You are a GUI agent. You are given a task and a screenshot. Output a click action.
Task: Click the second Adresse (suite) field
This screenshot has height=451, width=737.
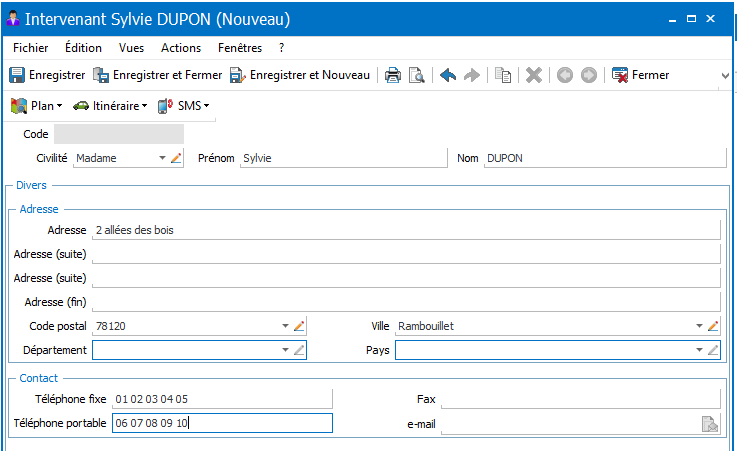(x=406, y=278)
